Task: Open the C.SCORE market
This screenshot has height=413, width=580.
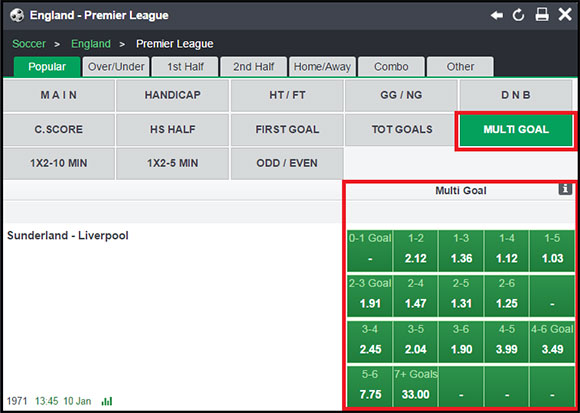Action: 58,129
